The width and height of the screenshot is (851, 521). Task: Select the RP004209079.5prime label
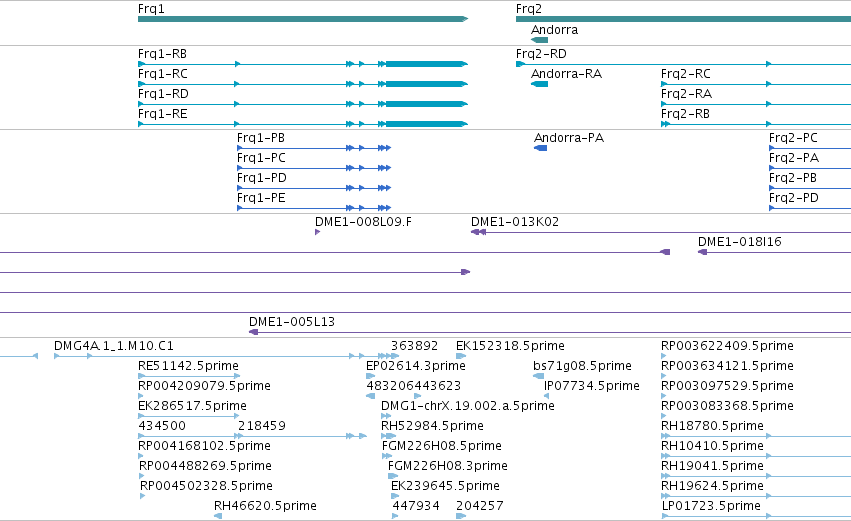coord(204,386)
